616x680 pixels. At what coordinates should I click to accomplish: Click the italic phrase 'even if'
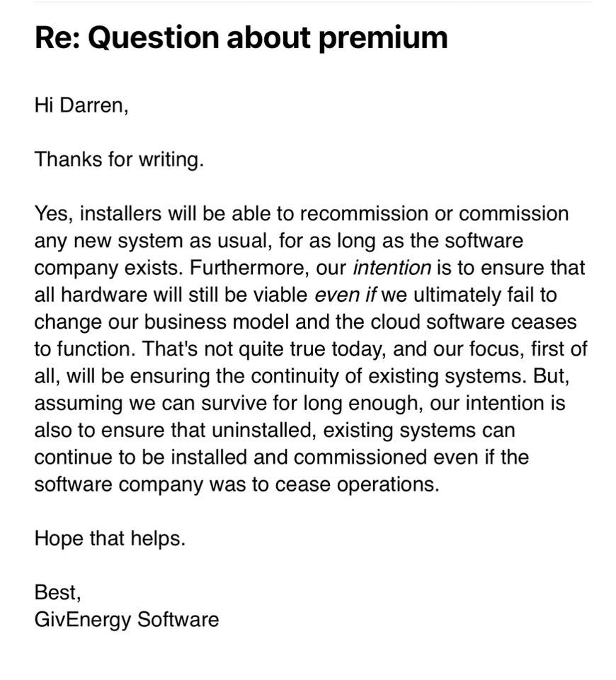(346, 295)
